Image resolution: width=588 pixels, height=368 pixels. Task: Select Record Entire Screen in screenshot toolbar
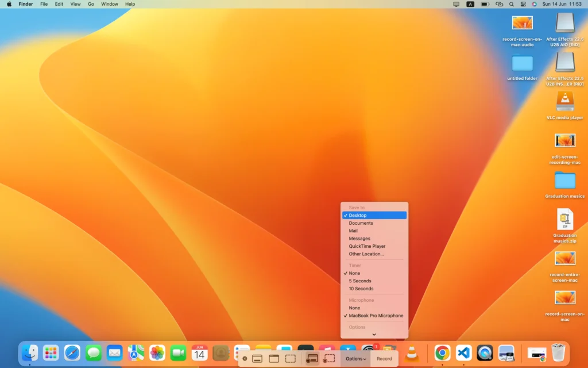point(312,359)
